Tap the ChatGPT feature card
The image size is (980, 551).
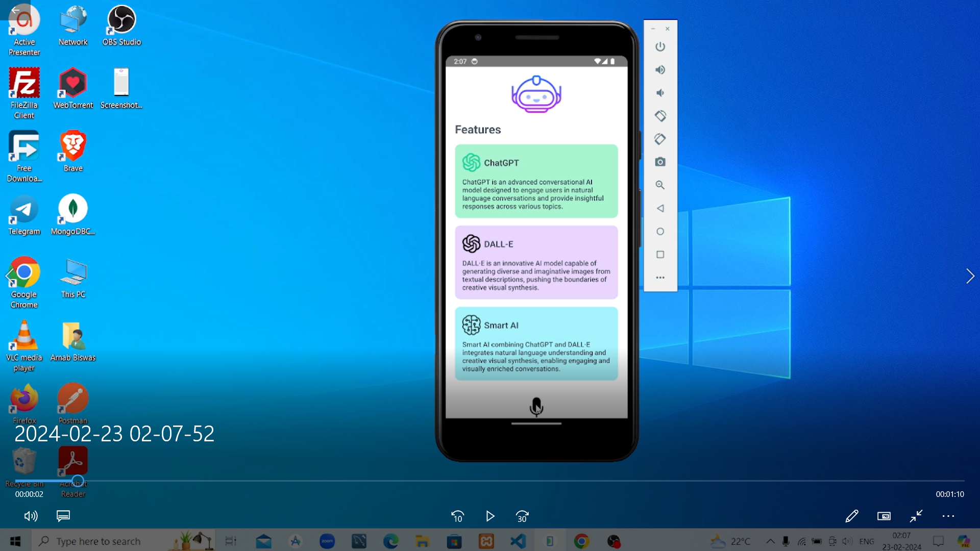[536, 181]
